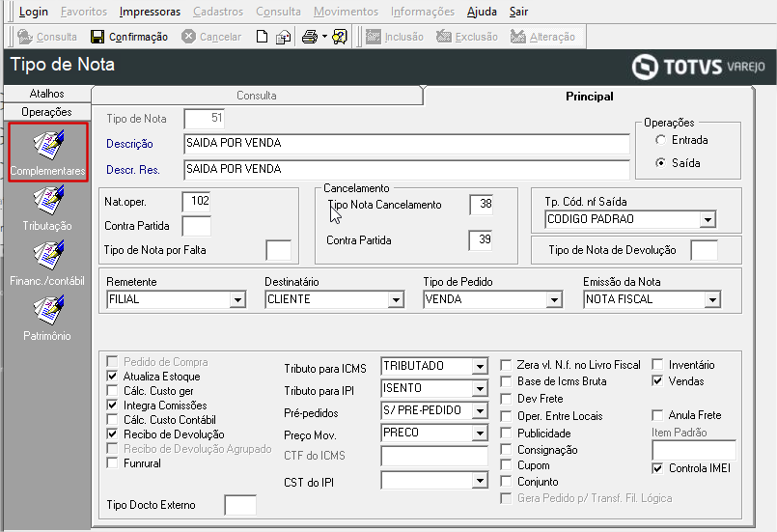The width and height of the screenshot is (777, 532).
Task: Toggle Atualiza Estoque checkbox
Action: (x=113, y=376)
